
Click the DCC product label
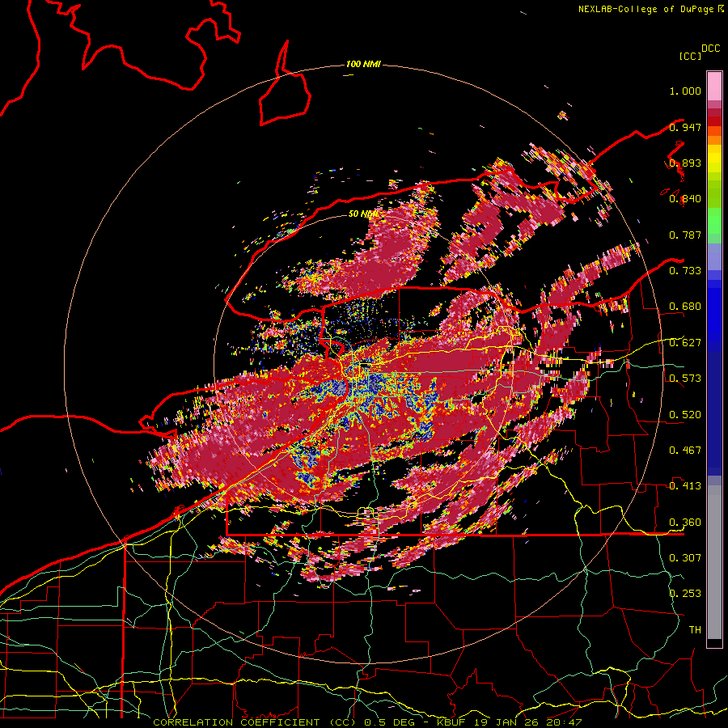tap(710, 49)
